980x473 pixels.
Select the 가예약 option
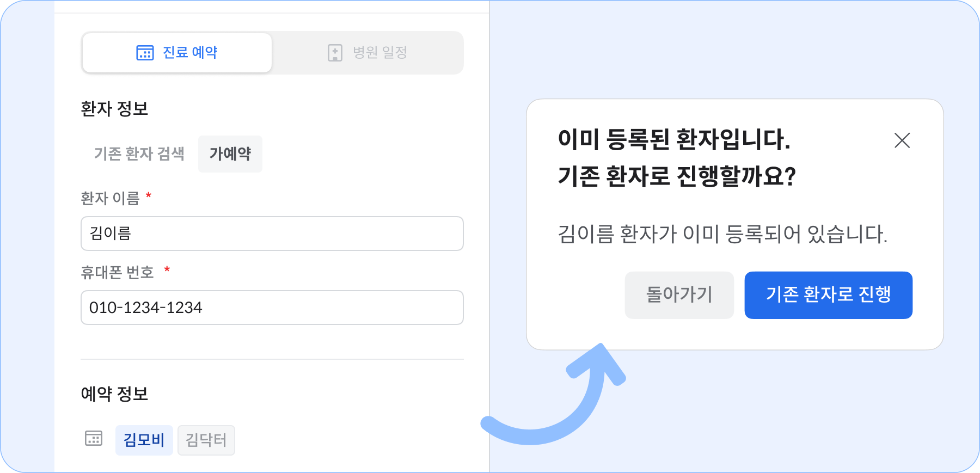pyautogui.click(x=230, y=154)
